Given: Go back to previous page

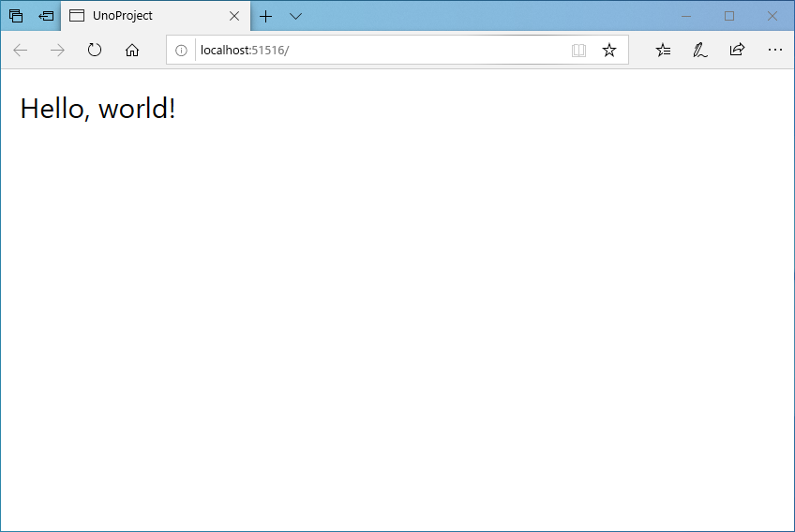Looking at the screenshot, I should click(x=21, y=51).
